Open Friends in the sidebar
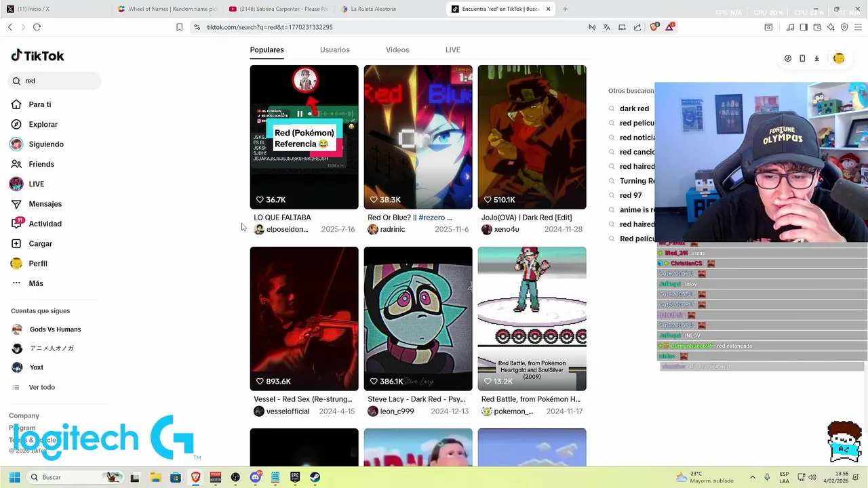 click(33, 164)
